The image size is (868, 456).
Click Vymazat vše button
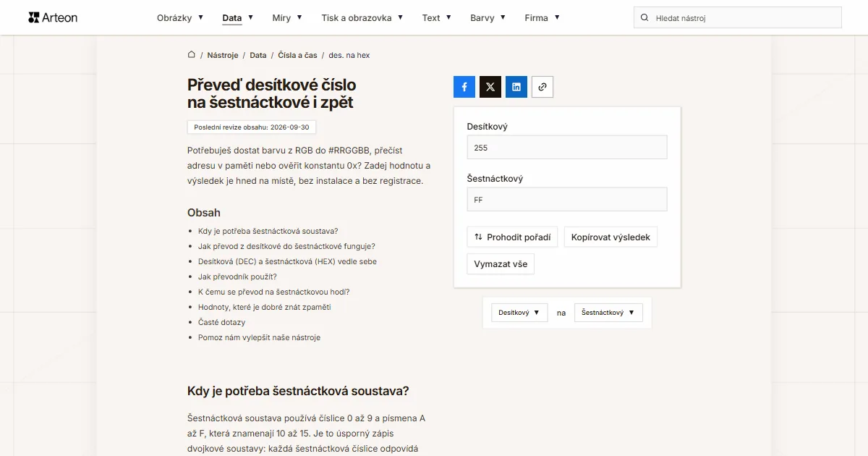pos(501,264)
